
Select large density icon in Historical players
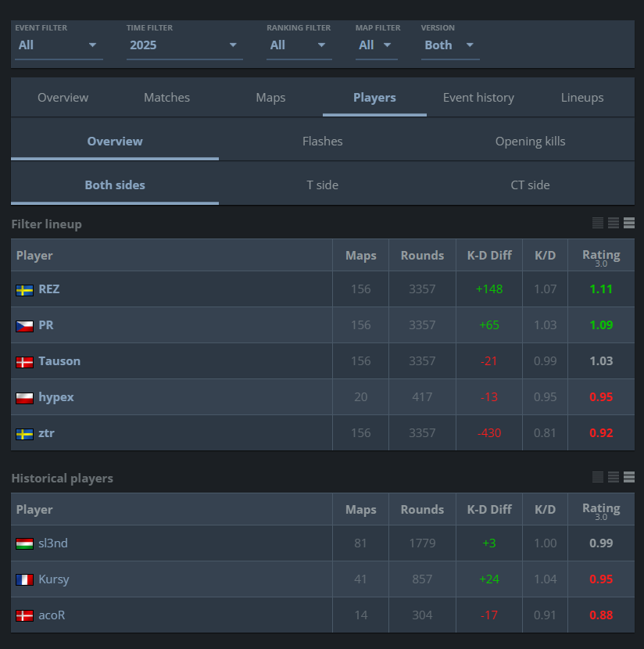pos(629,477)
